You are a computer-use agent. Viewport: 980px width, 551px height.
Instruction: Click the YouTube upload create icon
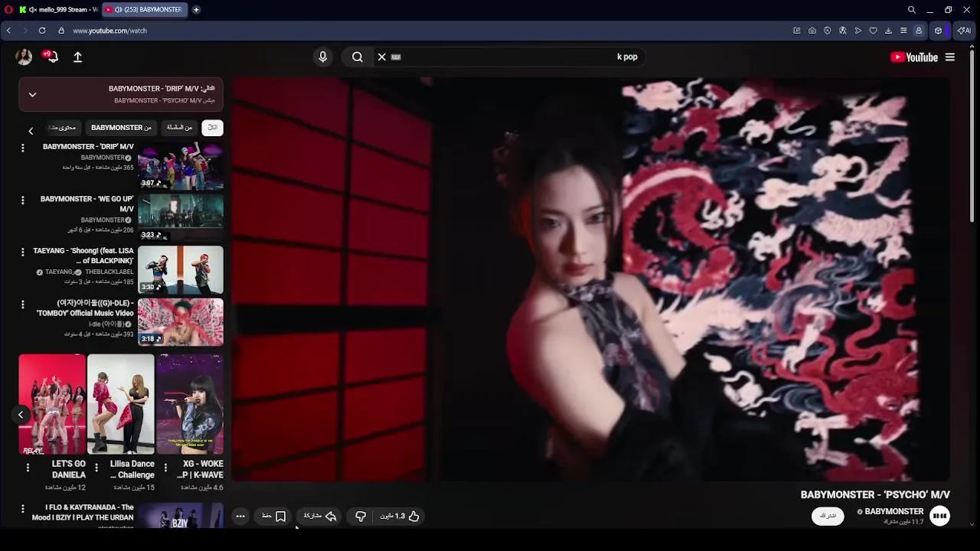pos(77,57)
